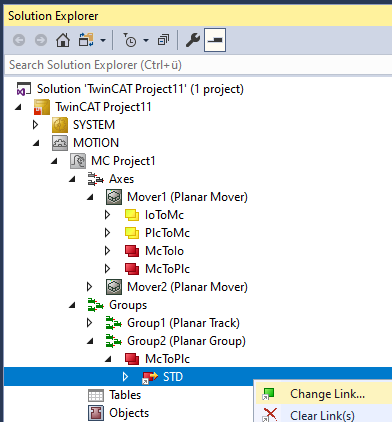Click the Group1 Planar Track icon
392x422 pixels.
(114, 323)
